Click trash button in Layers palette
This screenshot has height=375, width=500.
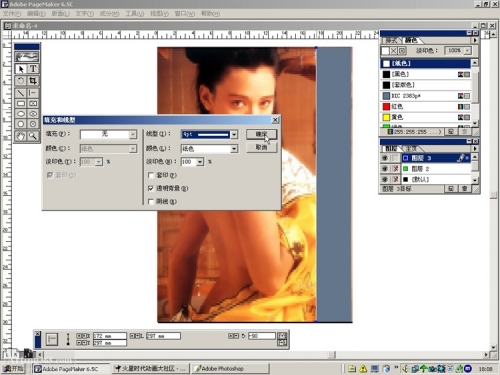click(x=465, y=189)
